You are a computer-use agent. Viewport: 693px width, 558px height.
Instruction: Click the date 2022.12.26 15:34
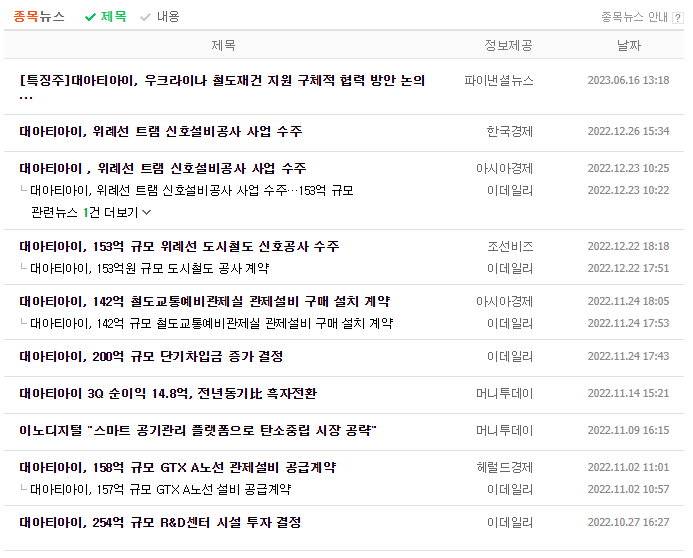pyautogui.click(x=628, y=131)
